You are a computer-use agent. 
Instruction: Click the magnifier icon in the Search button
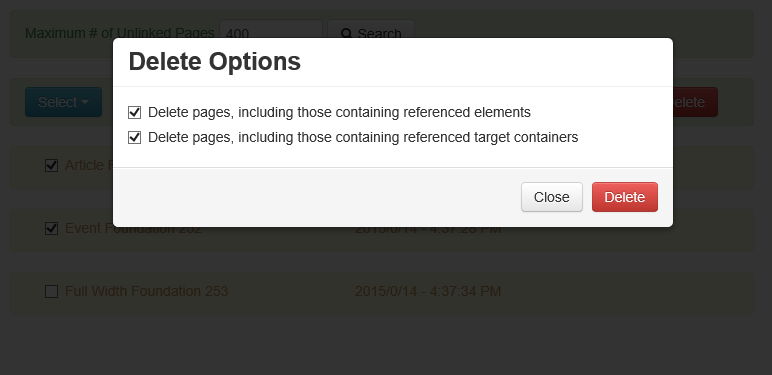pyautogui.click(x=347, y=33)
